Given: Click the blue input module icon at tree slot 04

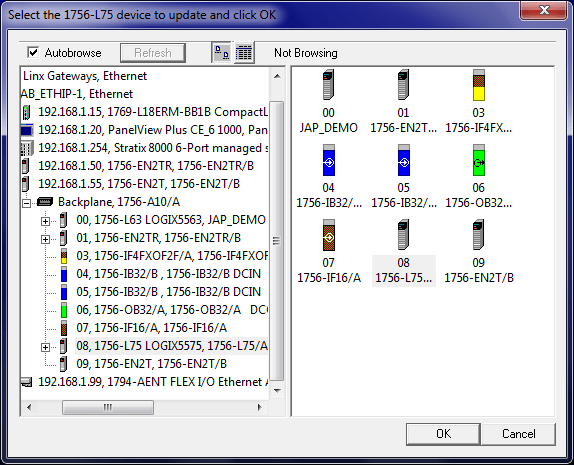Looking at the screenshot, I should 64,274.
